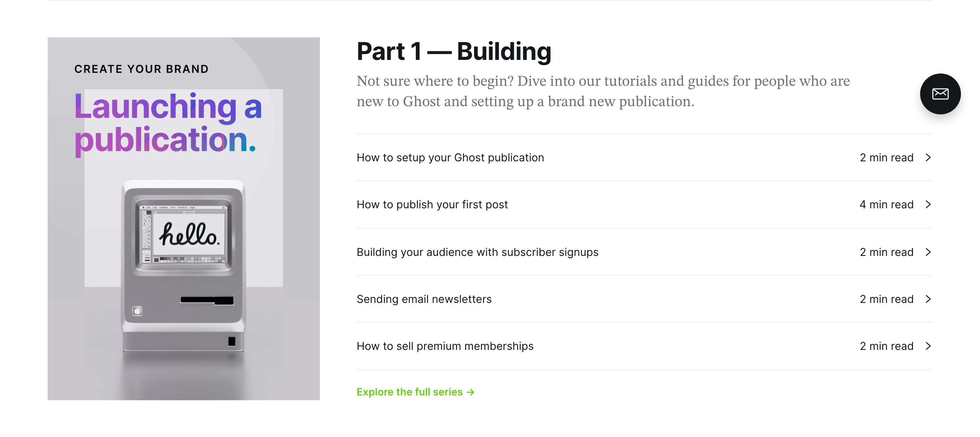The width and height of the screenshot is (980, 437).
Task: Click 2 min read beside premium memberships
Action: coord(886,346)
